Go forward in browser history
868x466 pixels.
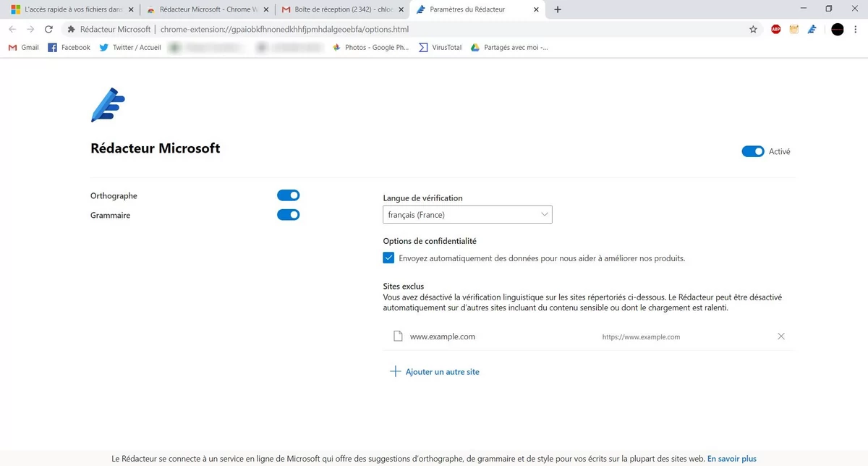[x=30, y=30]
